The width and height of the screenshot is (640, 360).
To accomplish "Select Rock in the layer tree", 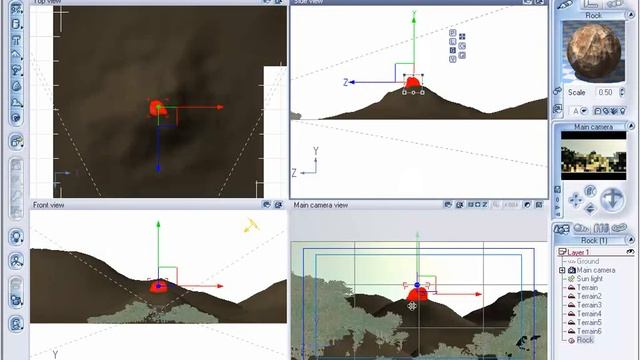I will click(x=585, y=340).
